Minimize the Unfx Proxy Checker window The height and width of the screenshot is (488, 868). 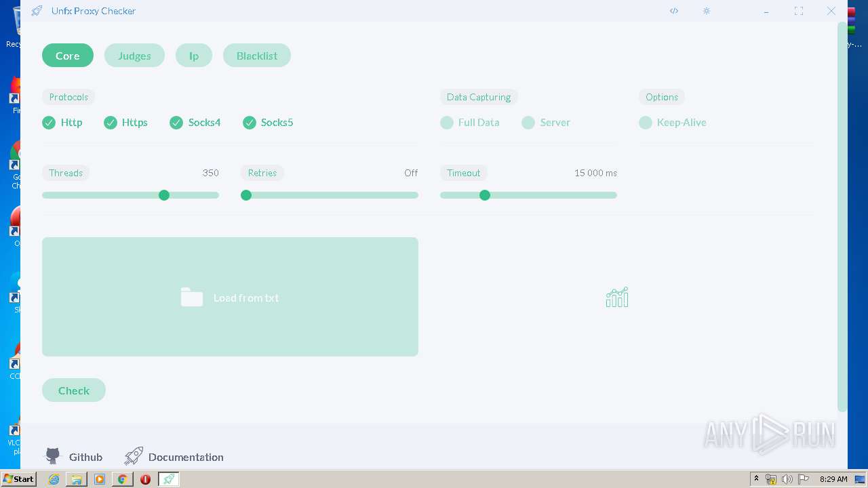[766, 11]
